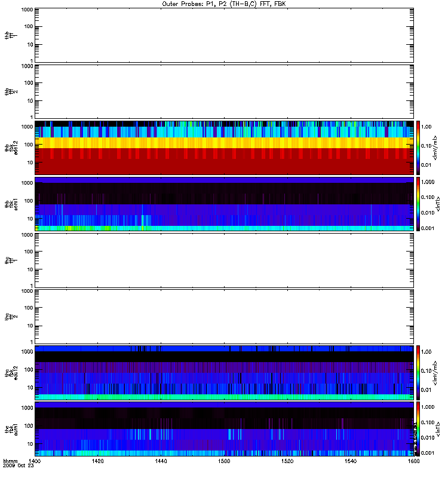Click the 10 y-axis tick of thb fbk edc12 panel
Viewport: 448px width, 478px height.
(30, 163)
